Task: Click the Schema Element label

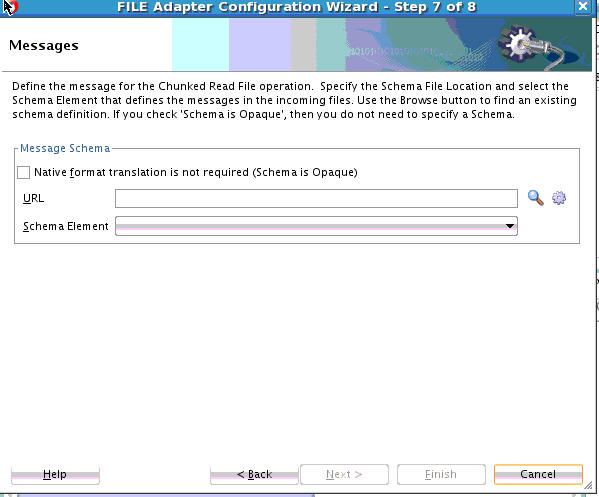Action: tap(66, 226)
